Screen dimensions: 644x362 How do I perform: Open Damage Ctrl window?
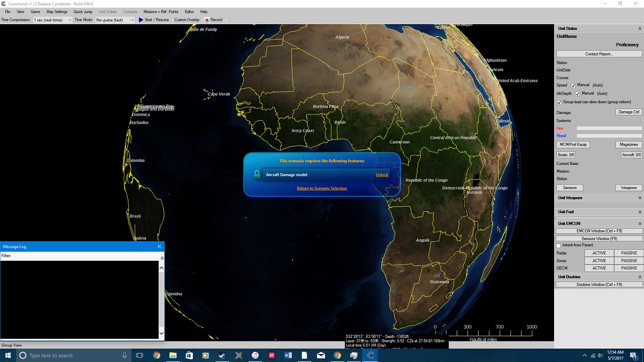629,112
